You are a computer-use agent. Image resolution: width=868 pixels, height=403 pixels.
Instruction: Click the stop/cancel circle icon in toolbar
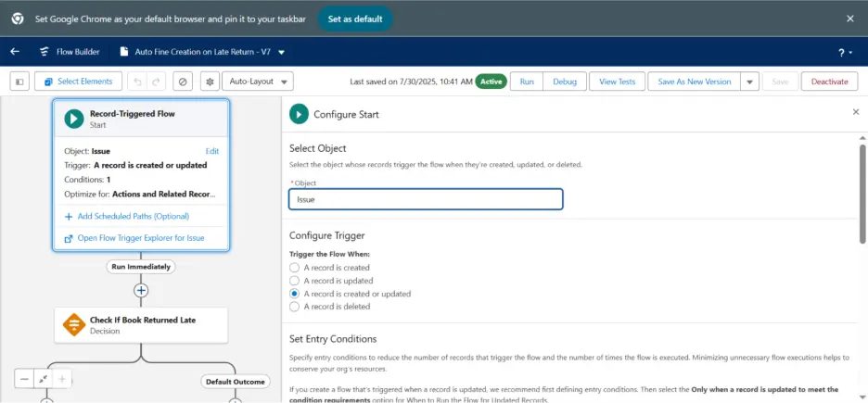tap(183, 82)
